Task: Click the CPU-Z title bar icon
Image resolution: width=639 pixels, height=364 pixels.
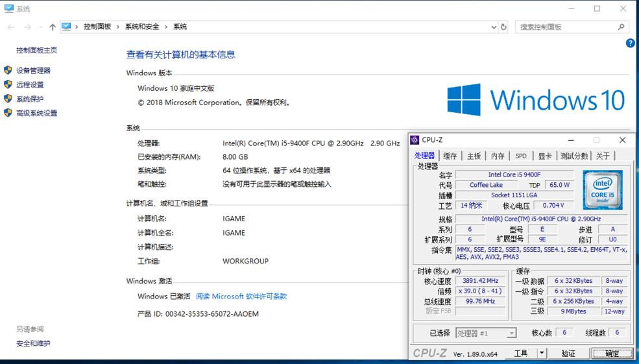Action: coord(415,140)
